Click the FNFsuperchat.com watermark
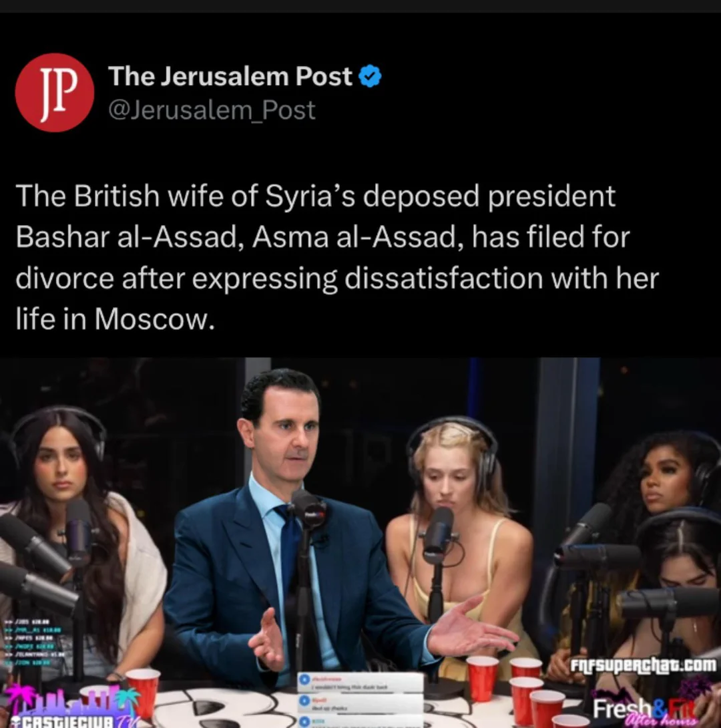Image resolution: width=721 pixels, height=728 pixels. (x=643, y=665)
